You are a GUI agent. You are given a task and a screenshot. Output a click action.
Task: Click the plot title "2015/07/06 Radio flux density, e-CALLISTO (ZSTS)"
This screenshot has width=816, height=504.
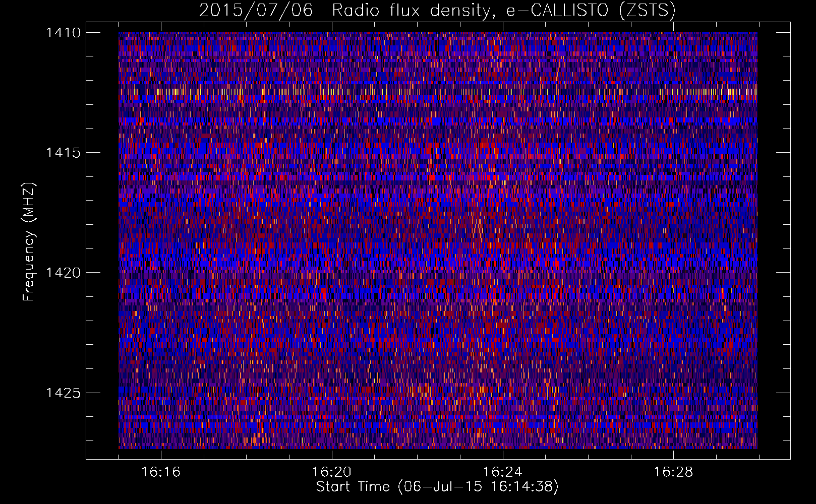(437, 11)
